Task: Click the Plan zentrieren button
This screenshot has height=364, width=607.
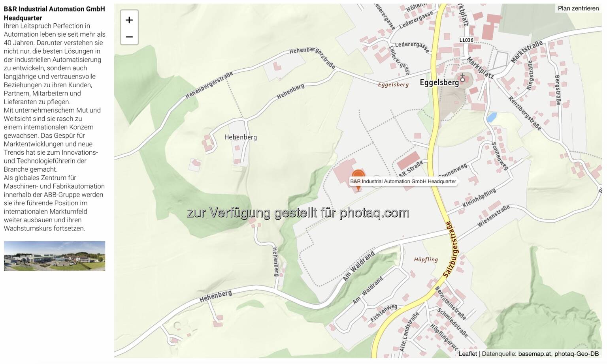Action: [578, 8]
